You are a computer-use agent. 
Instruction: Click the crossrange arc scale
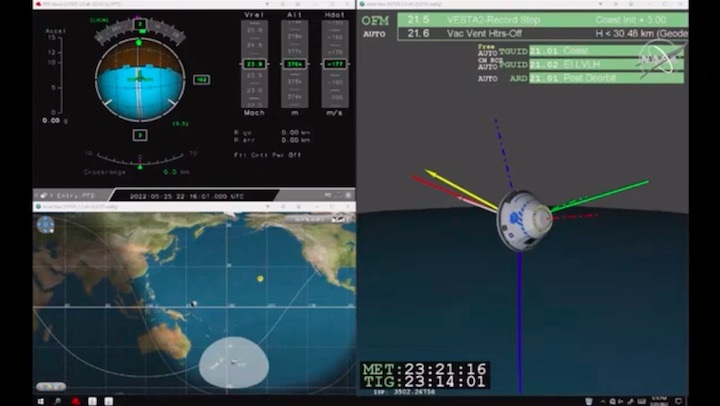(140, 158)
